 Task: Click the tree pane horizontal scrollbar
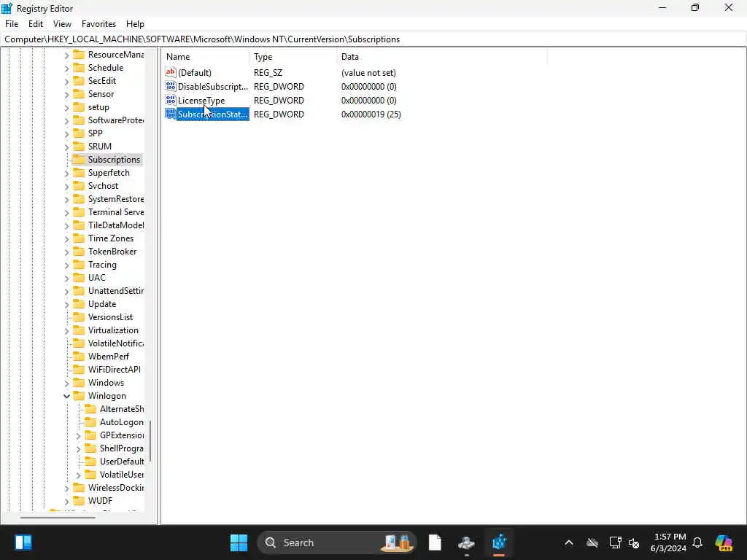[x=58, y=518]
